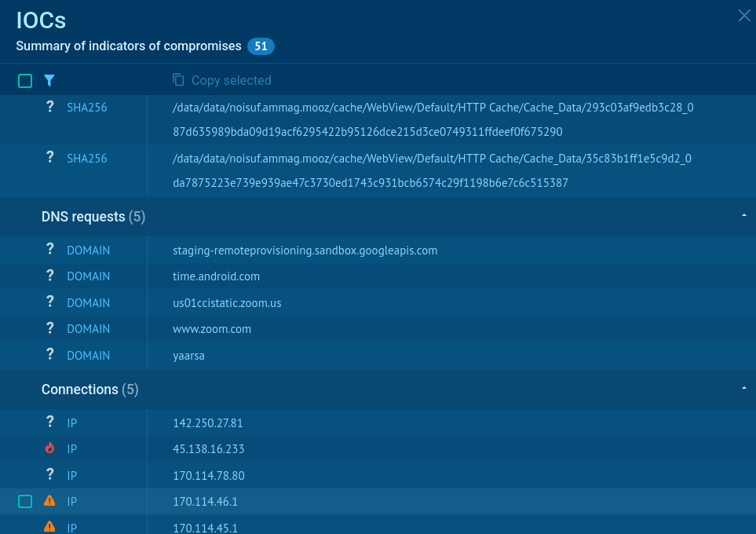
Task: Click the warning icon for 170.114.45.1
Action: click(x=49, y=527)
